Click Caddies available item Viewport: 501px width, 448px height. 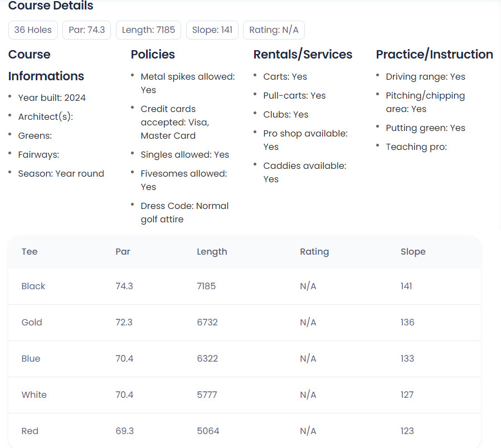tap(305, 172)
